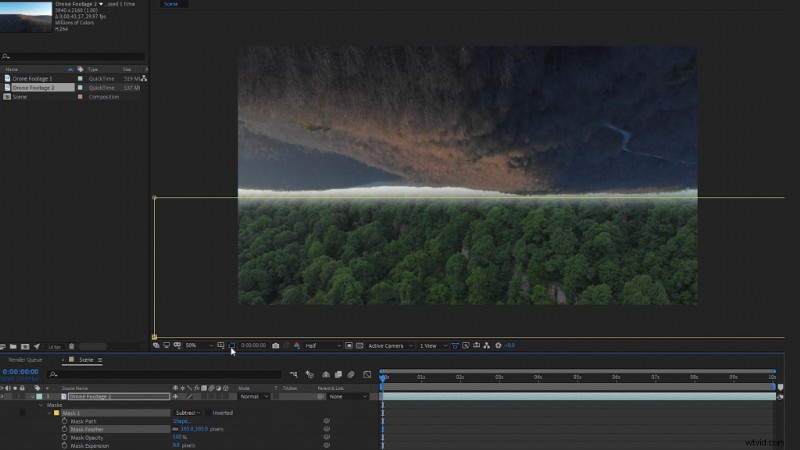The height and width of the screenshot is (450, 800).
Task: Collapse the Mask 1 properties
Action: [x=49, y=413]
